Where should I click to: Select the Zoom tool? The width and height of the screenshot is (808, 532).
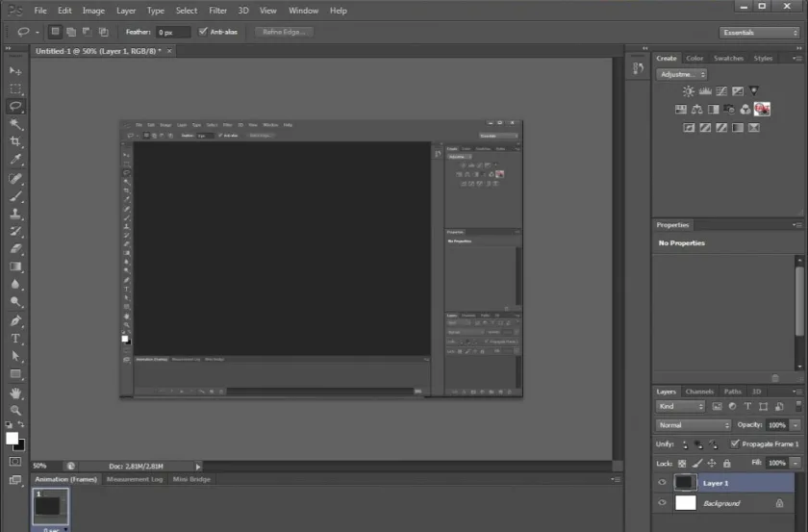pos(15,411)
